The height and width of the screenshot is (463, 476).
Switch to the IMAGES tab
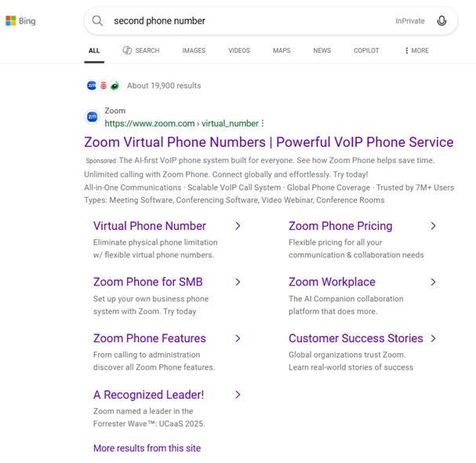pyautogui.click(x=194, y=51)
